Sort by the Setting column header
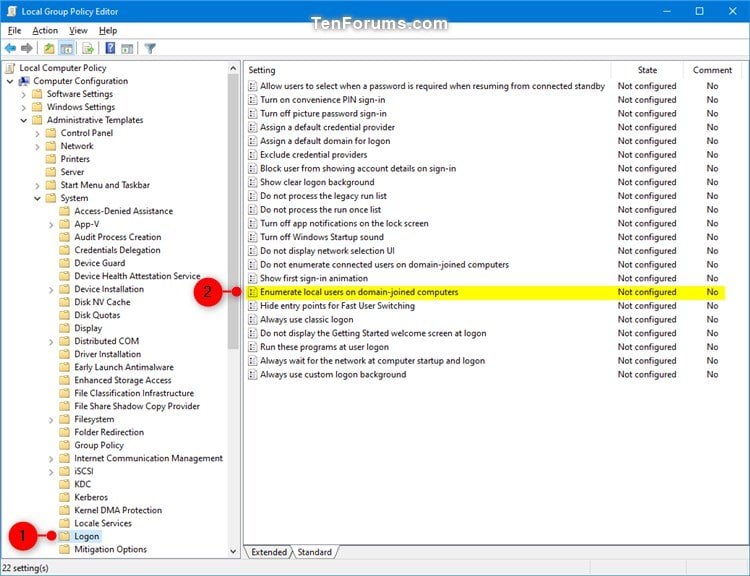Viewport: 750px width, 576px height. [428, 70]
